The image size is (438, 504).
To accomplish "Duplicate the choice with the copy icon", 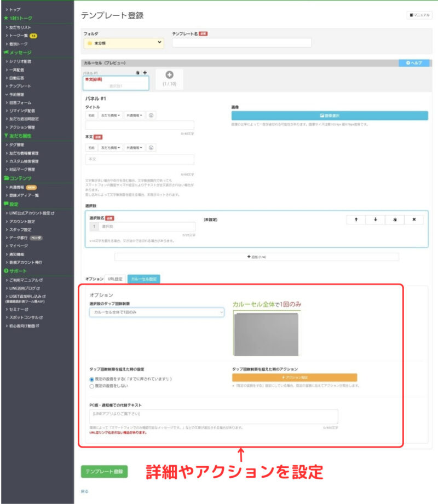I will (395, 219).
